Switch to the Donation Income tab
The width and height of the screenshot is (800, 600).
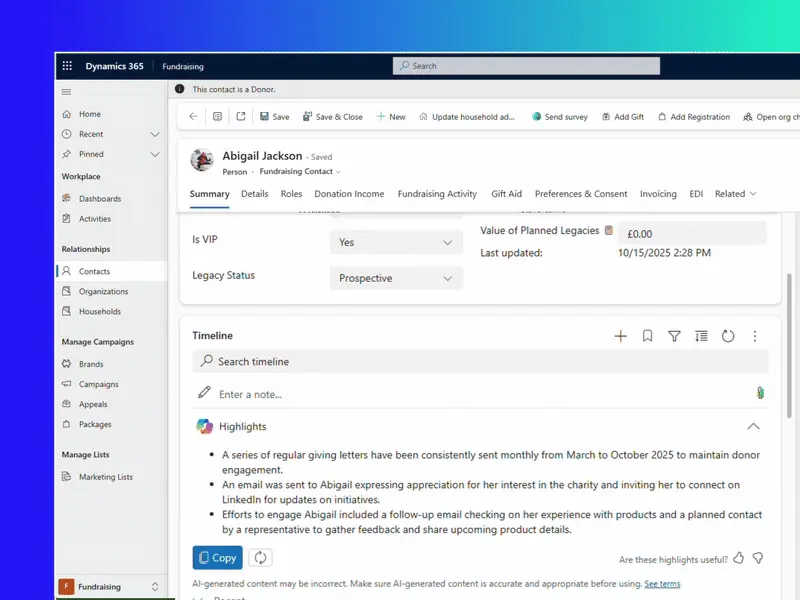(x=350, y=194)
